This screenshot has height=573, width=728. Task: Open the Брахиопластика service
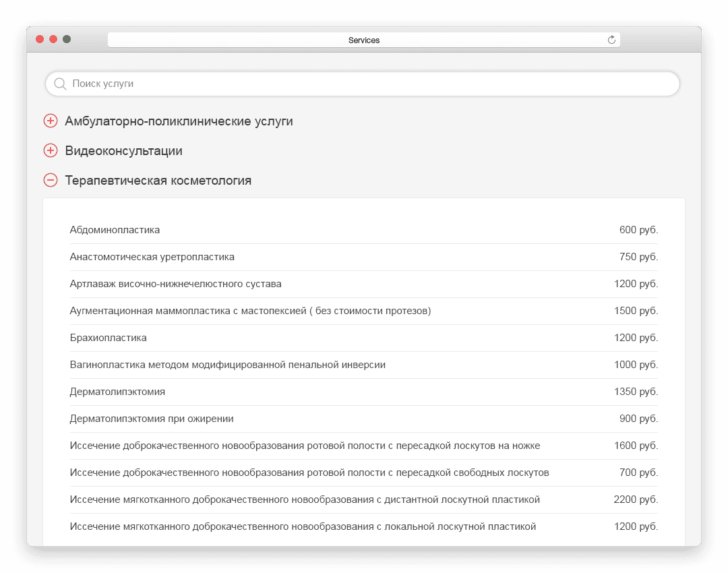(x=108, y=338)
